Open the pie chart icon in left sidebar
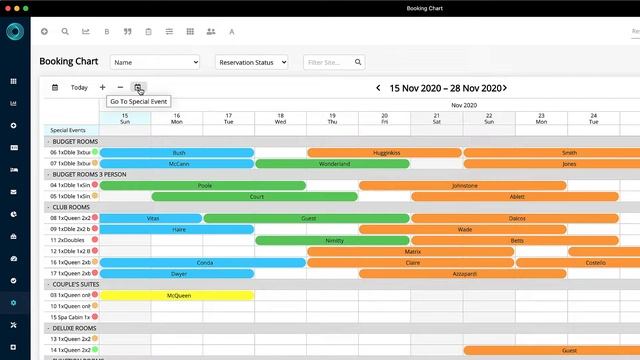Viewport: 640px width, 360px height. 13,214
